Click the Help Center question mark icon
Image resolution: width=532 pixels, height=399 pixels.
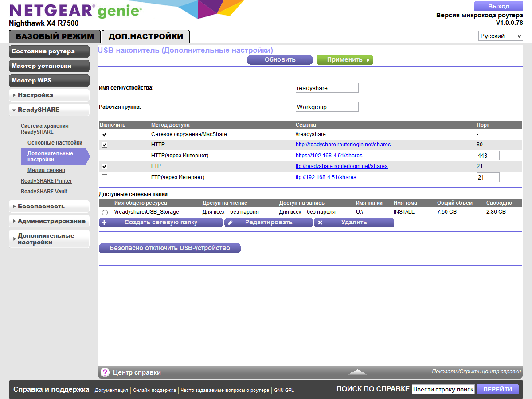pyautogui.click(x=105, y=372)
